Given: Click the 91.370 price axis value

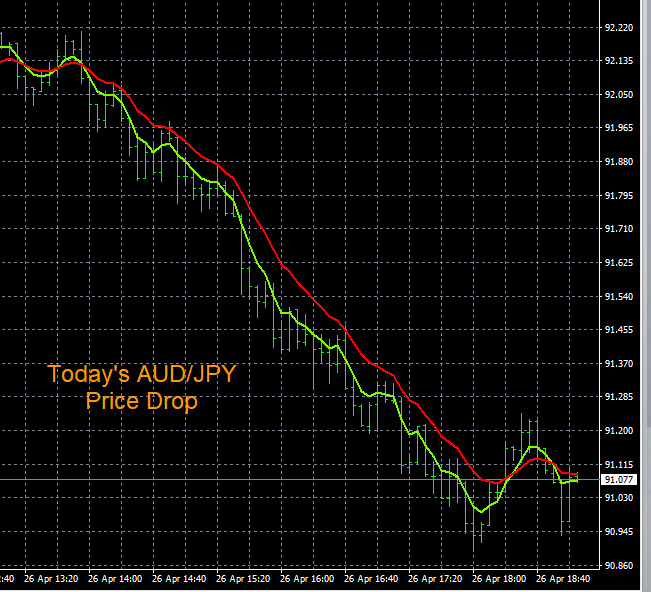Looking at the screenshot, I should point(620,363).
